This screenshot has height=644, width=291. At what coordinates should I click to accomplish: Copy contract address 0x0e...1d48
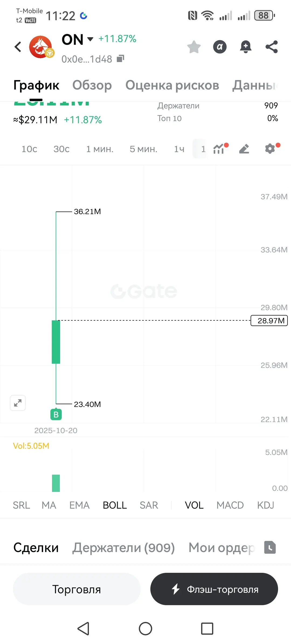pos(120,59)
